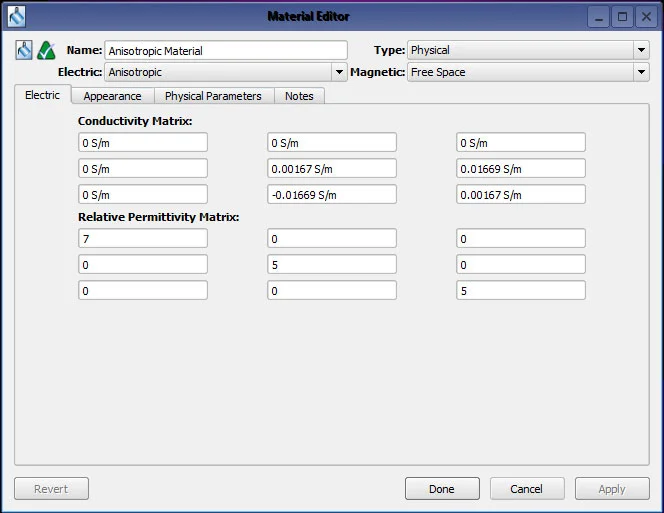Click conductivity row 1 column 1 field
This screenshot has height=513, width=664.
(x=143, y=143)
